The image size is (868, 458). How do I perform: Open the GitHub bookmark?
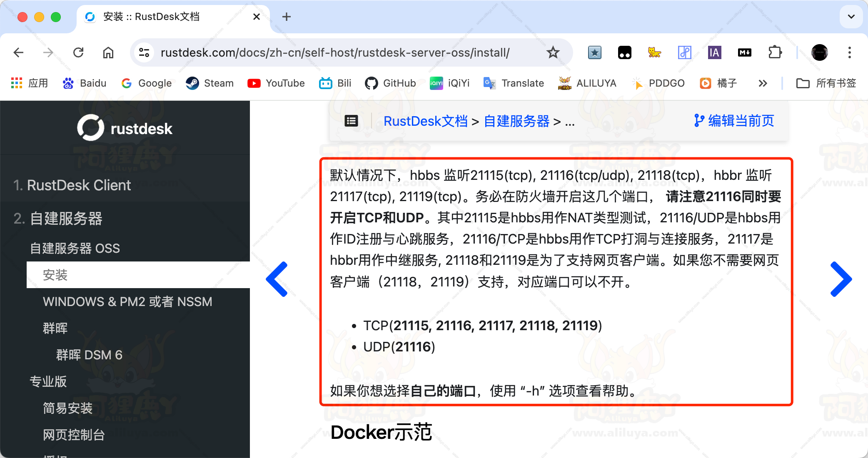pos(390,83)
